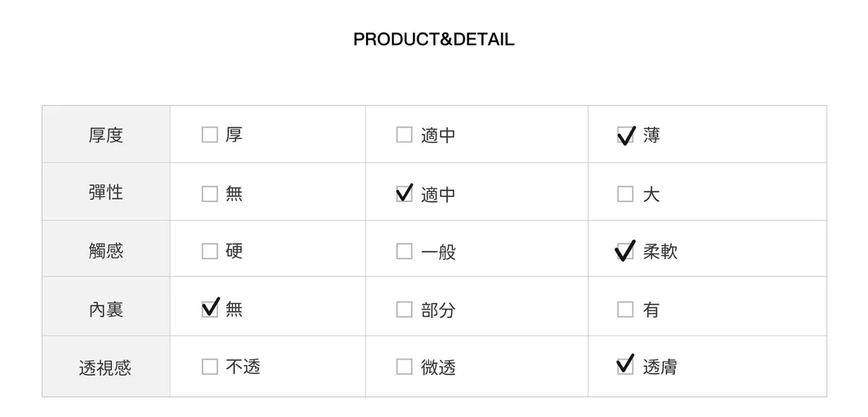Click the PRODUCT&DETAIL heading
The image size is (868, 417).
(x=434, y=39)
